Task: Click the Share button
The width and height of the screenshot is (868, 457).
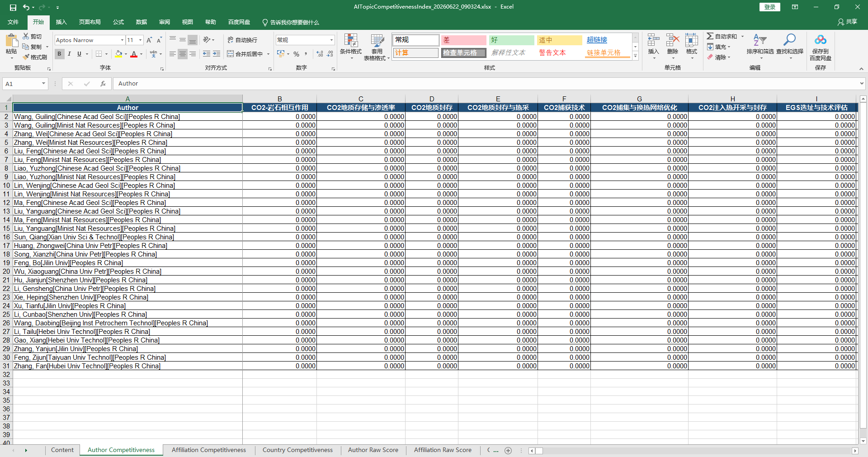Action: (847, 22)
